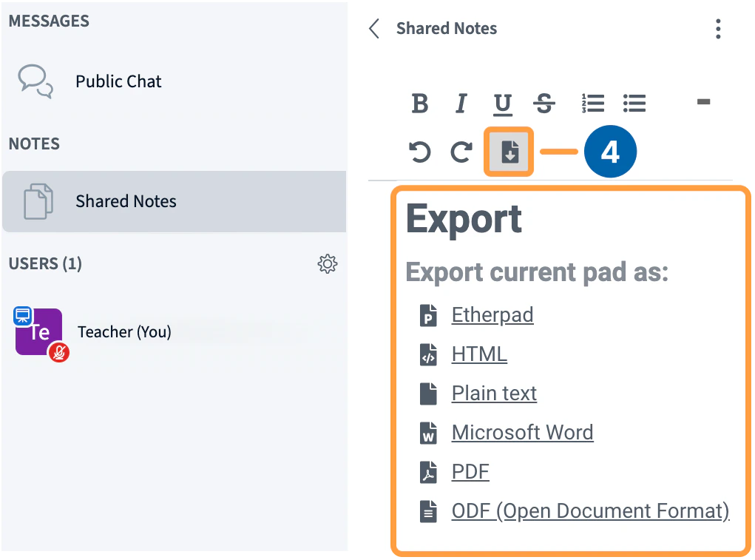This screenshot has height=560, width=755.
Task: Export the pad as PDF
Action: tap(470, 471)
